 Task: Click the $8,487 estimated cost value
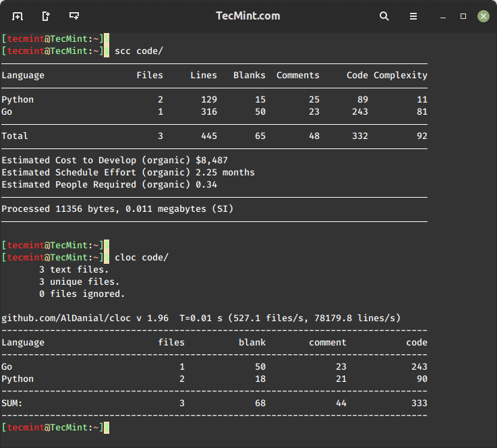point(212,160)
